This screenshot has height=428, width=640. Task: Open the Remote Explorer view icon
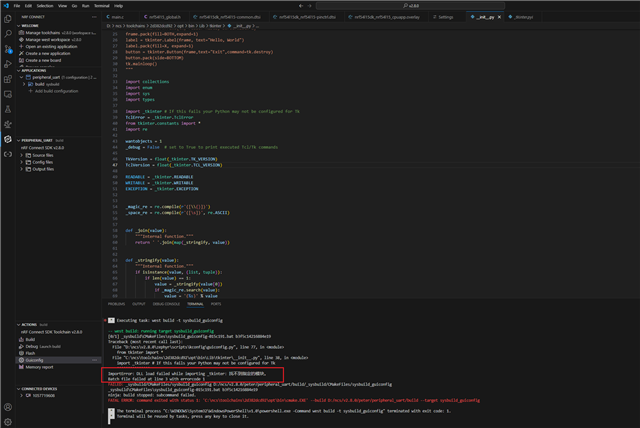click(x=8, y=95)
